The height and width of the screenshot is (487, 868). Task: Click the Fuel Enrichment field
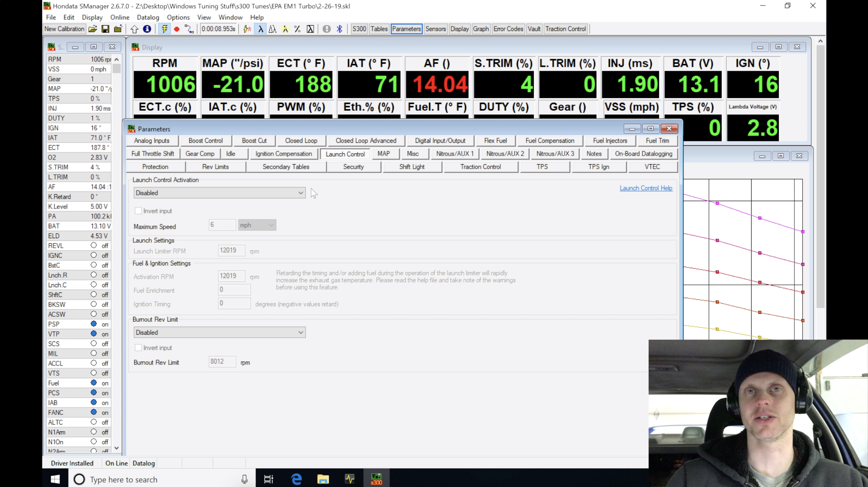(x=234, y=290)
